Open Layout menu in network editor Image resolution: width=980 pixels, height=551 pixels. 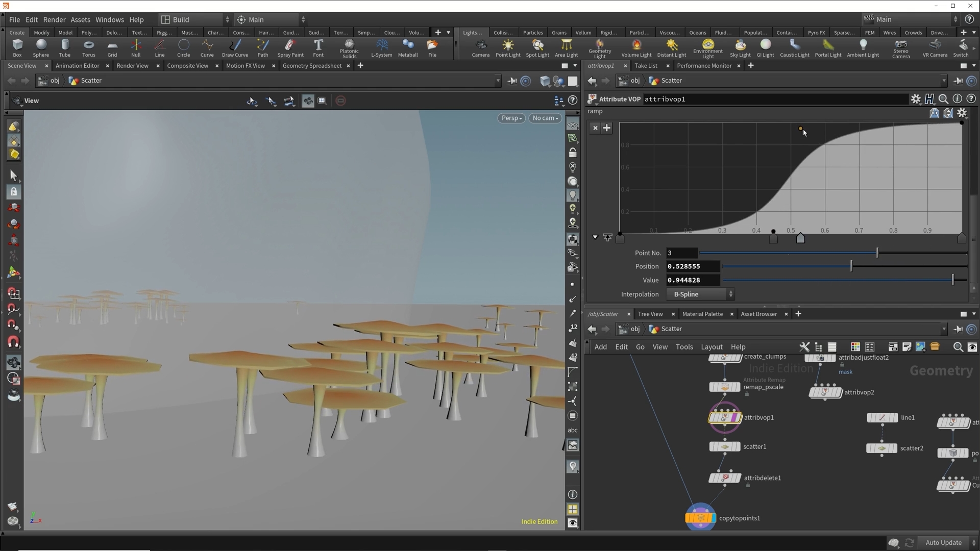712,346
